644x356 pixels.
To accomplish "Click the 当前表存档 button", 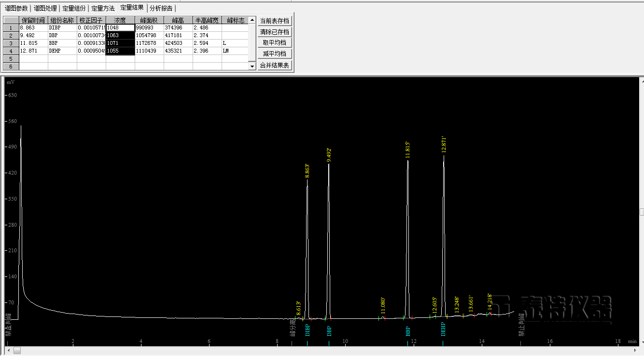I will point(274,21).
